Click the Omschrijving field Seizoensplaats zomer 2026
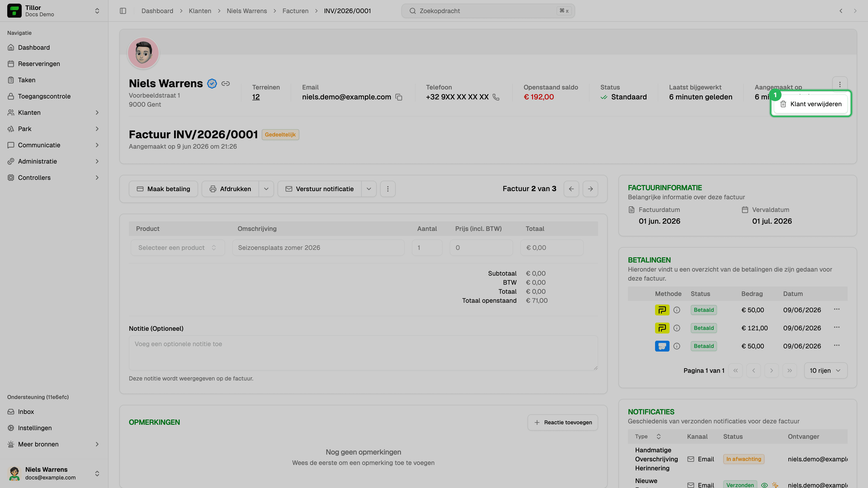868x488 pixels. click(x=318, y=248)
